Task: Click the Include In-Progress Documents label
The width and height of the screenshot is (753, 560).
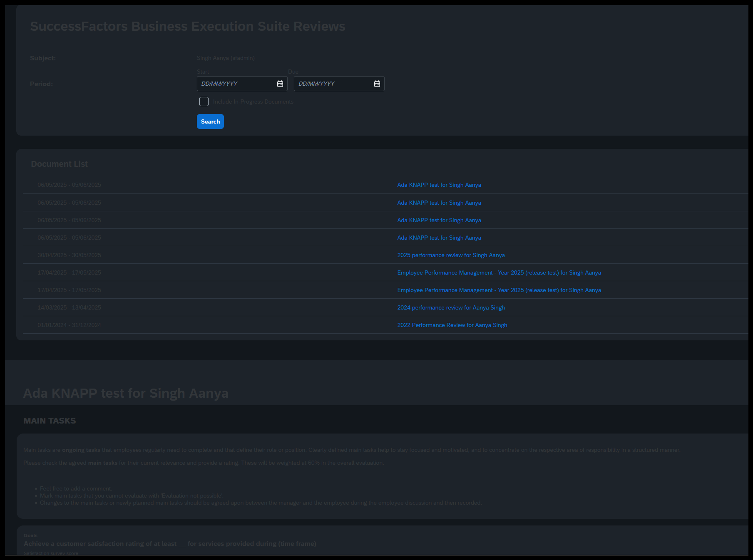Action: click(x=253, y=102)
